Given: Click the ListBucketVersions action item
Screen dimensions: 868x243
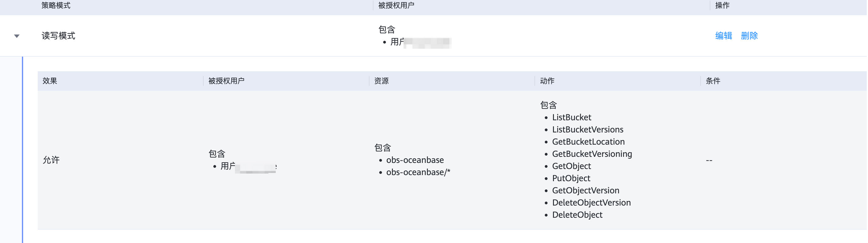Looking at the screenshot, I should point(588,129).
